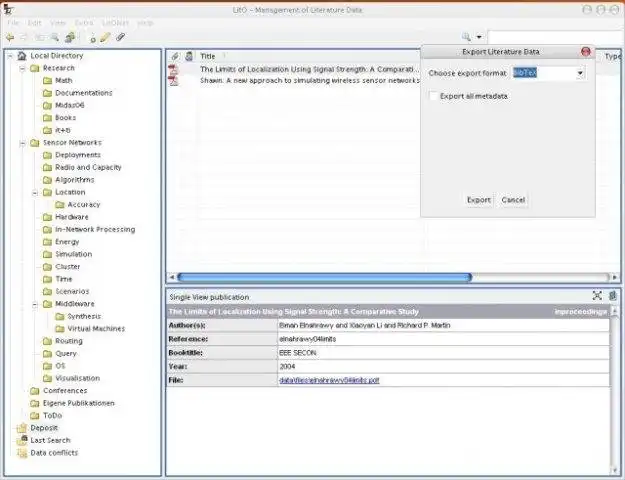This screenshot has width=625, height=480.
Task: Click the horizontal scrollbar thumb in publication list
Action: click(x=324, y=277)
